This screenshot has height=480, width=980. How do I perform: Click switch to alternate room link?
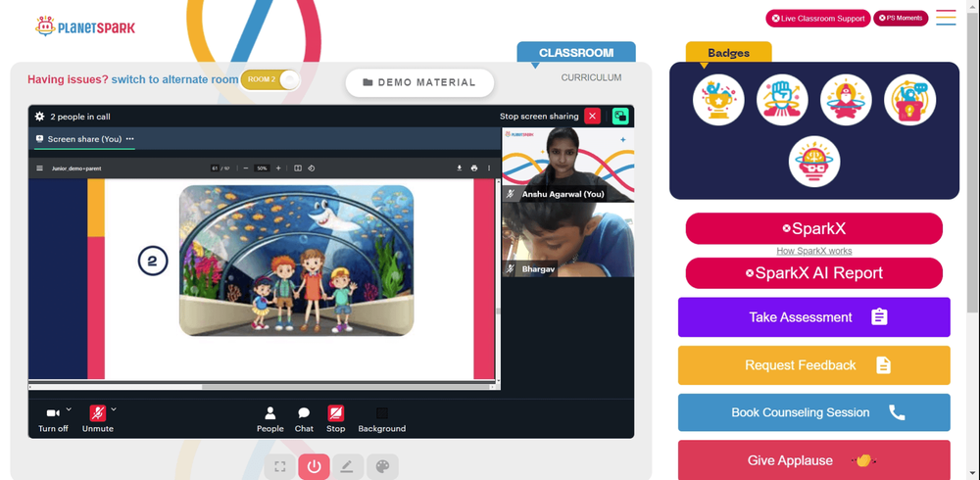[x=175, y=79]
